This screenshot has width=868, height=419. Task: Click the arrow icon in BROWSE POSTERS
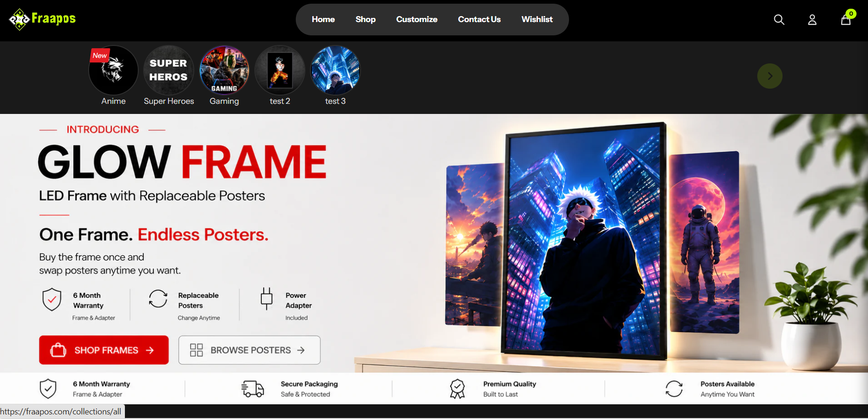pyautogui.click(x=301, y=351)
